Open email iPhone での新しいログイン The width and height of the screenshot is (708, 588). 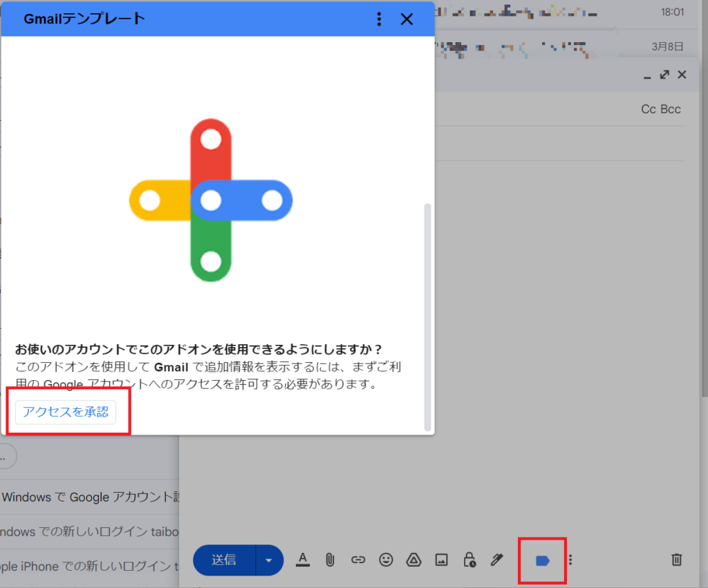[x=89, y=567]
